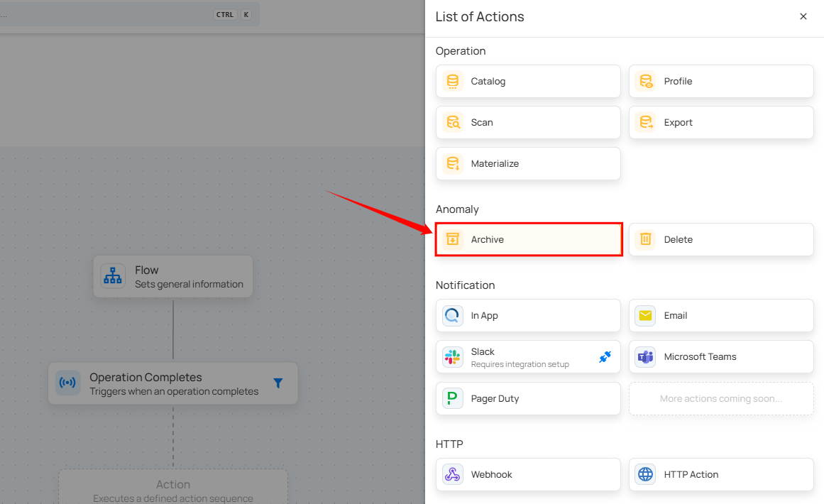Select the In App notification
The image size is (824, 504).
[x=528, y=316]
